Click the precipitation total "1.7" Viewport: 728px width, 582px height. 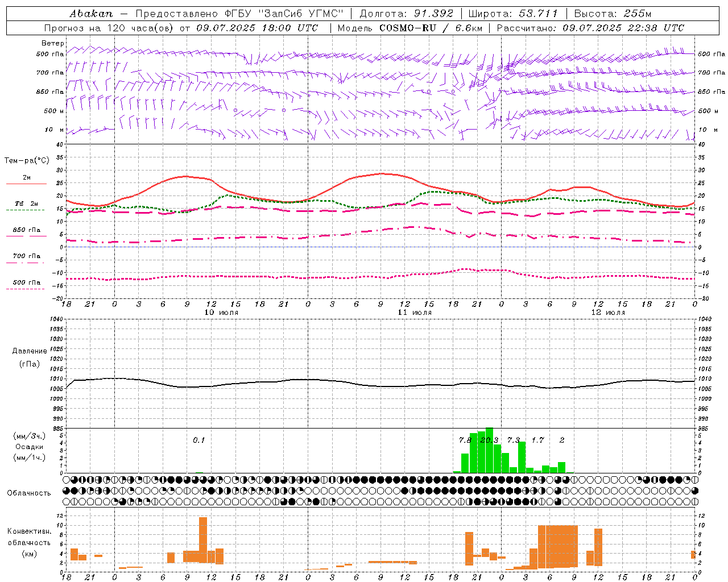click(x=537, y=440)
